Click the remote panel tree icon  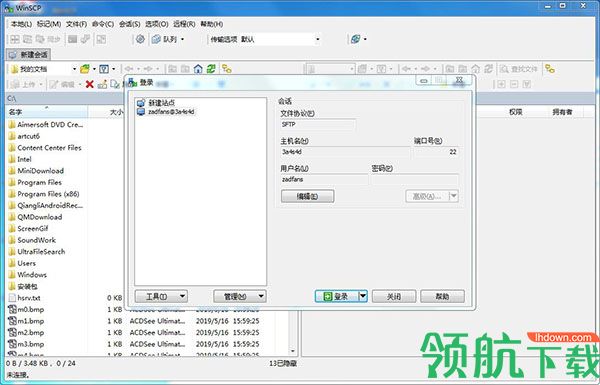pos(550,69)
